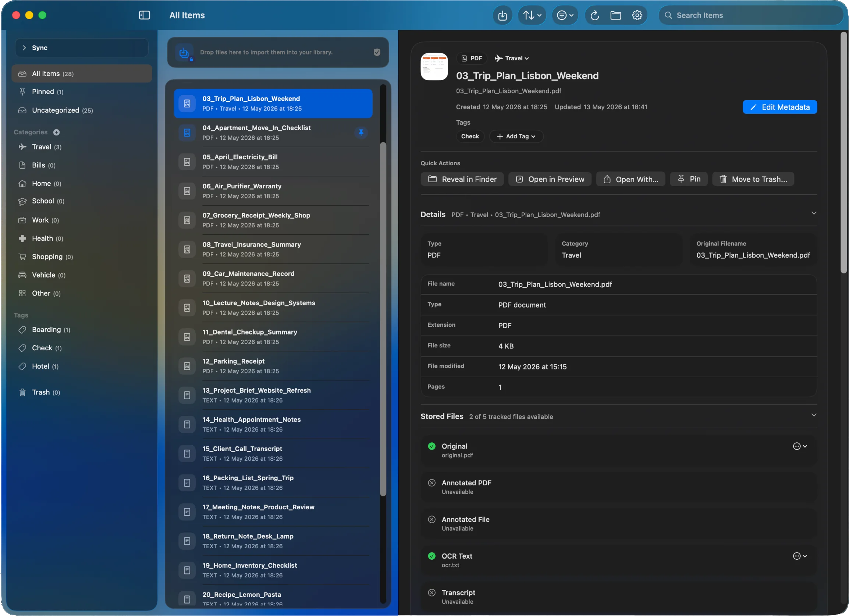Select the Bills category
The height and width of the screenshot is (616, 849).
click(82, 165)
